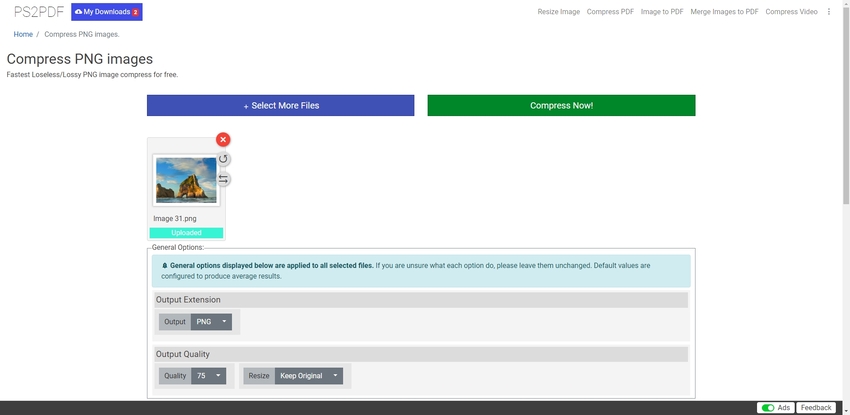Open the Compress PDF menu item
The width and height of the screenshot is (850, 415).
(x=610, y=12)
